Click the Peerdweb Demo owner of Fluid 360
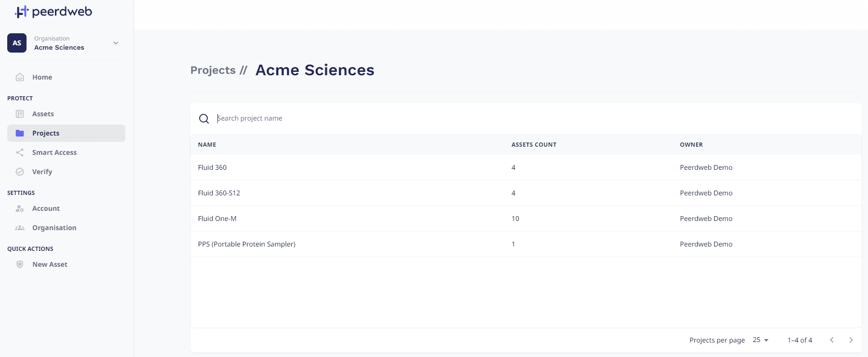This screenshot has width=868, height=357. (x=706, y=167)
